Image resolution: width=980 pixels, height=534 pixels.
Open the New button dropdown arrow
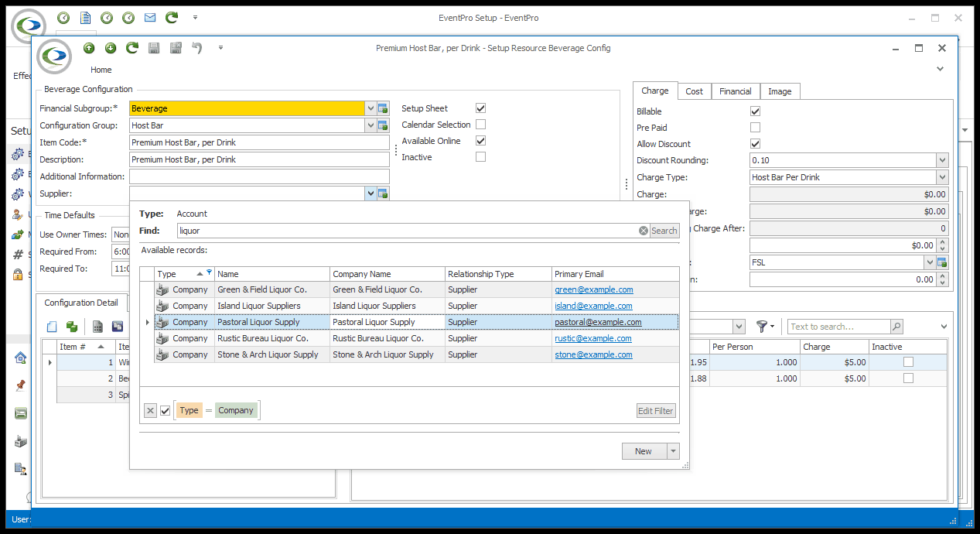point(673,451)
